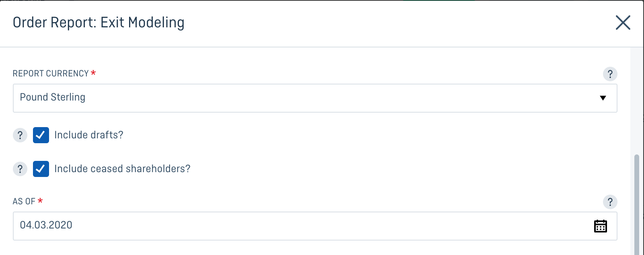
Task: Click the dialog's vertical scrollbar thumb
Action: point(636,204)
